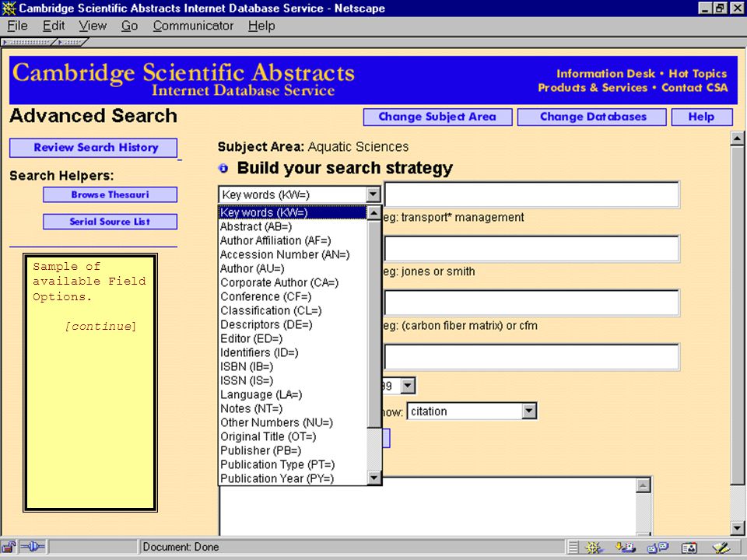Open Navigator from the component bar icon
The height and width of the screenshot is (560, 747).
tap(594, 548)
